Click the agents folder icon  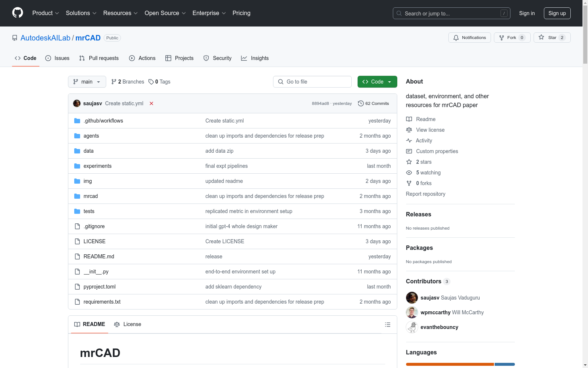(77, 136)
